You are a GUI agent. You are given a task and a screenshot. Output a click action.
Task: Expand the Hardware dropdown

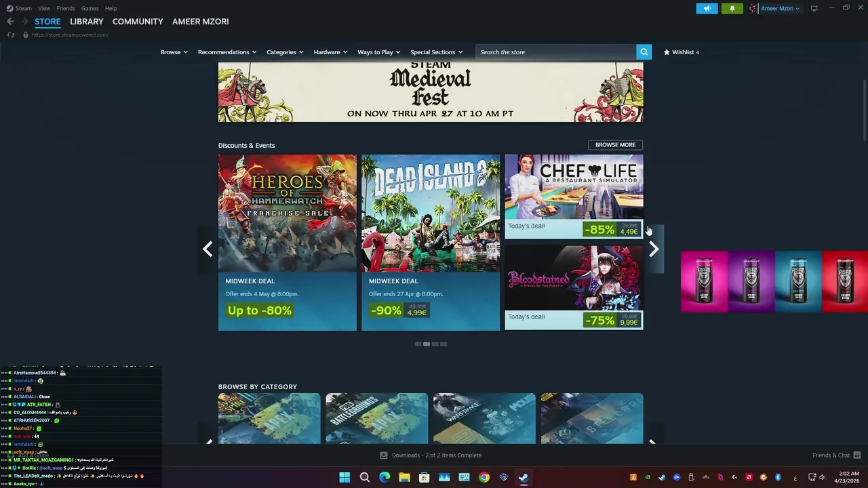[x=330, y=52]
